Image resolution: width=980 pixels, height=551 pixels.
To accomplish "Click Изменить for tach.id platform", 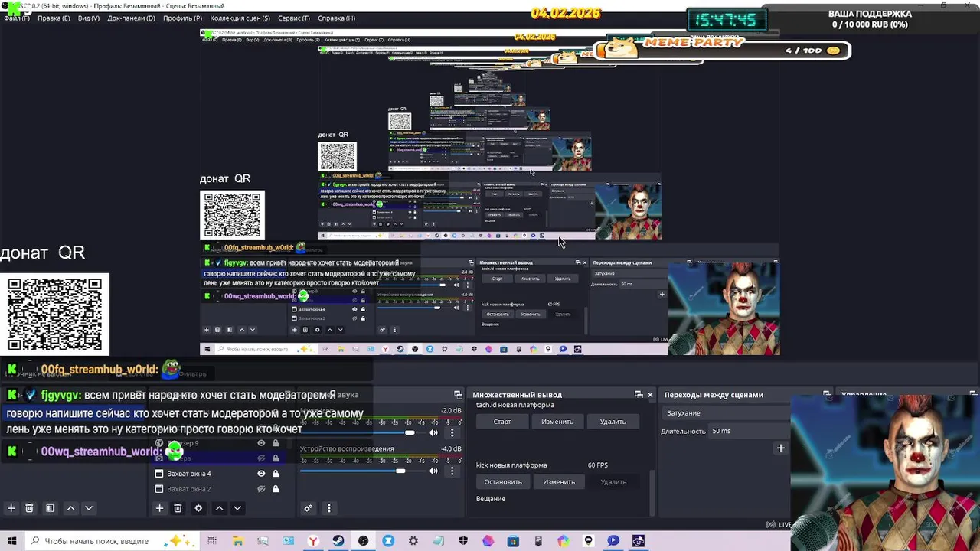I will click(x=557, y=422).
